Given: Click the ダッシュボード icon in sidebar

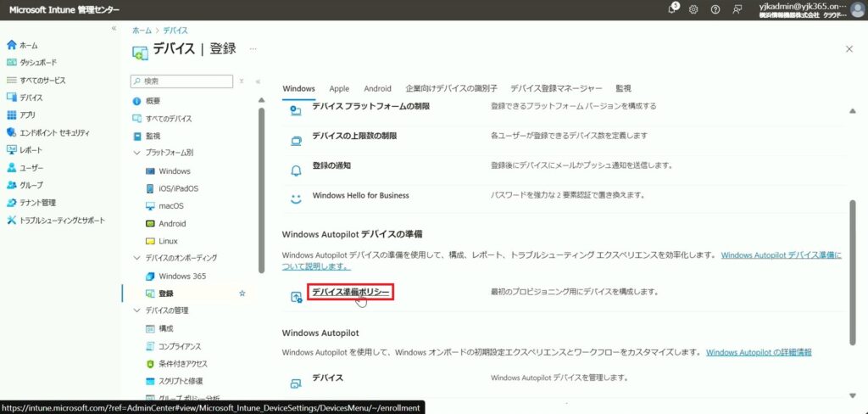Looking at the screenshot, I should pos(12,63).
